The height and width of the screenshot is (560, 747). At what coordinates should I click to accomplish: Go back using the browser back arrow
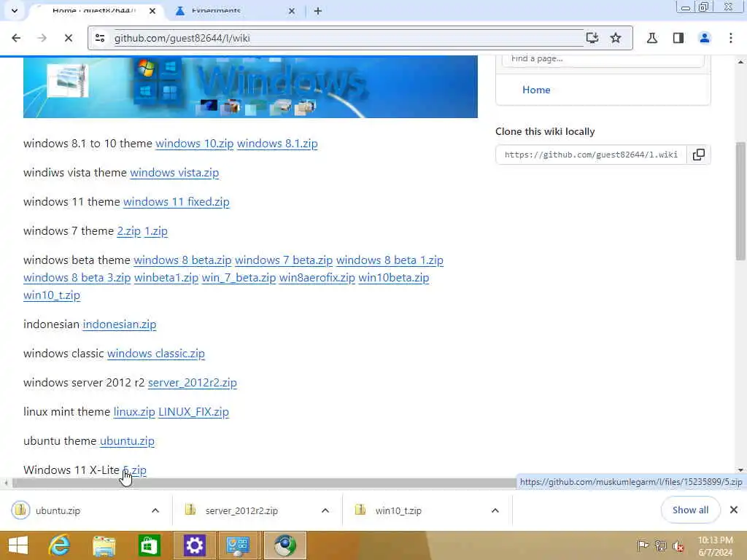[16, 38]
